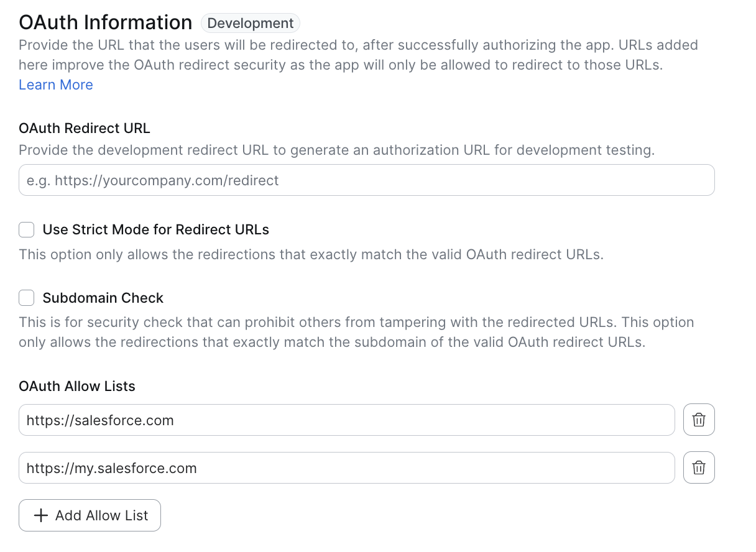This screenshot has height=552, width=756.
Task: Click the subdomain security check description
Action: click(x=356, y=333)
